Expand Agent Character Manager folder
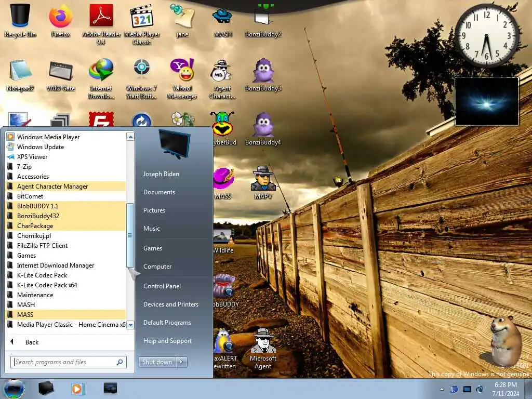The image size is (532, 399). 65,187
